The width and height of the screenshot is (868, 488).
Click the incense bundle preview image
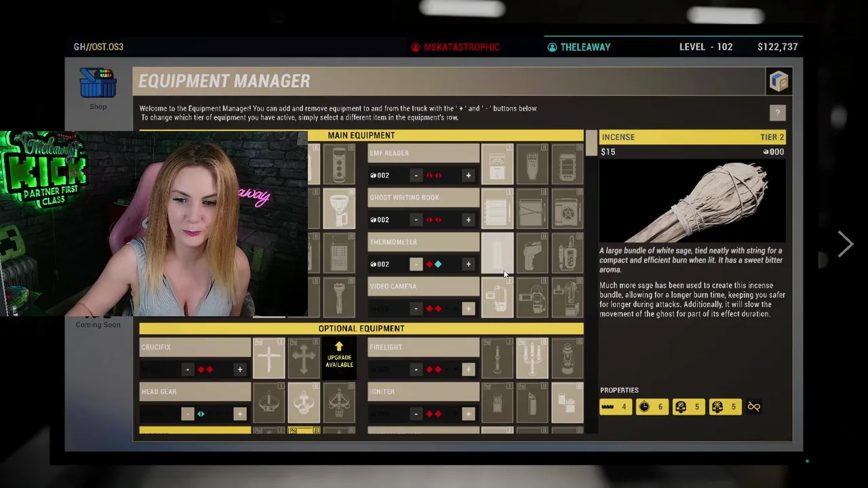(692, 201)
